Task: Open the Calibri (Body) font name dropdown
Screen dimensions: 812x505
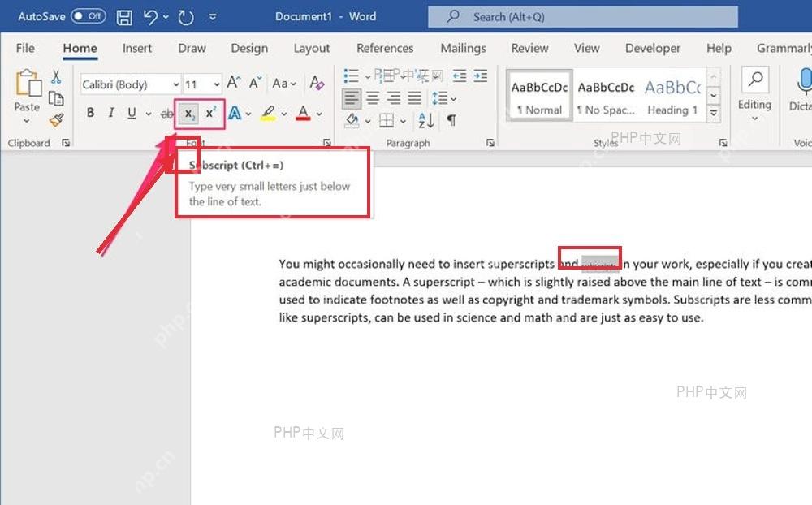Action: 176,84
